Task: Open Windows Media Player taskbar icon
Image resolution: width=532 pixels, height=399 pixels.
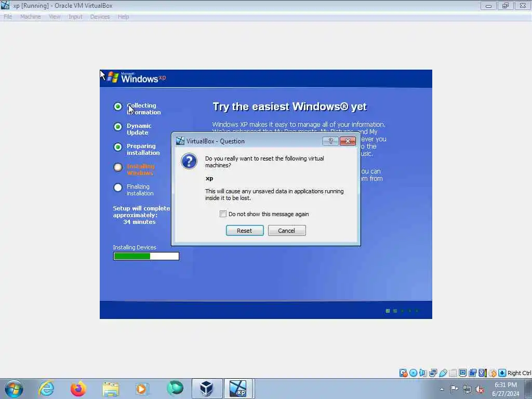Action: point(142,389)
